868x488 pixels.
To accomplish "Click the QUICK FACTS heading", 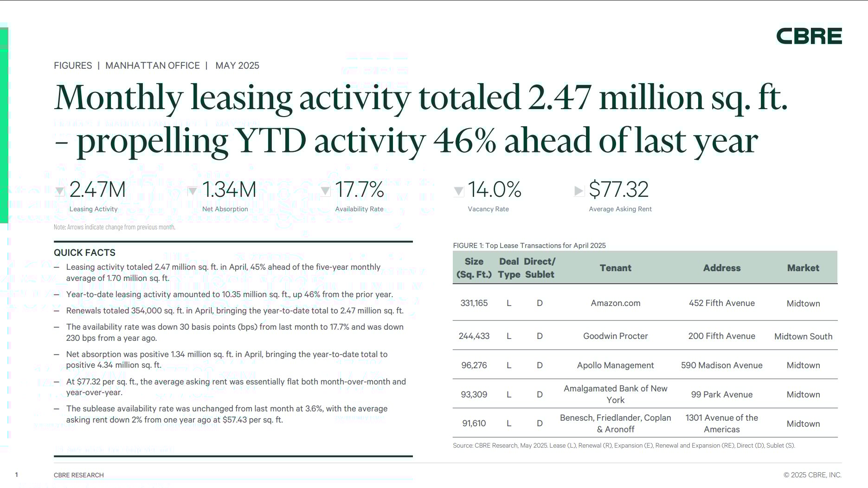I will coord(84,253).
